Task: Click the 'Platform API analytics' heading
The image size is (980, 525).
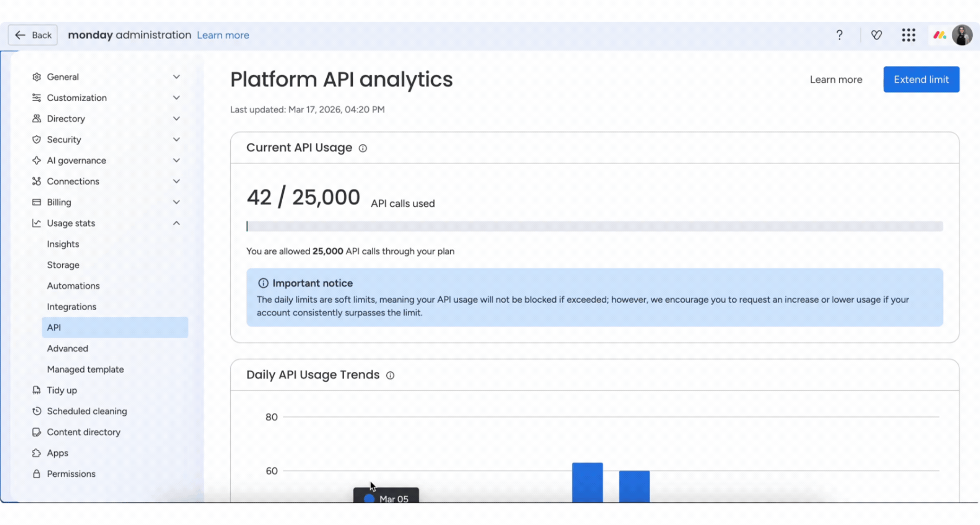Action: point(341,80)
